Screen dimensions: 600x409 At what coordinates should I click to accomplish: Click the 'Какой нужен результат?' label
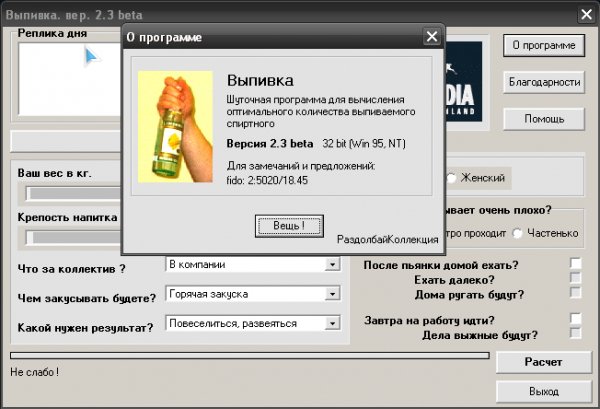point(85,328)
